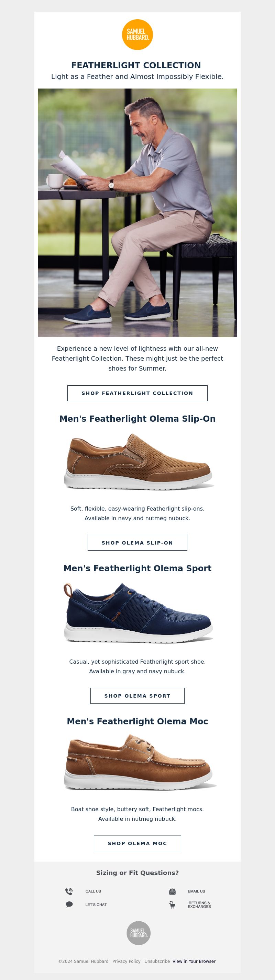275x980 pixels.
Task: Click the phone icon beside Call Us
Action: tap(69, 891)
